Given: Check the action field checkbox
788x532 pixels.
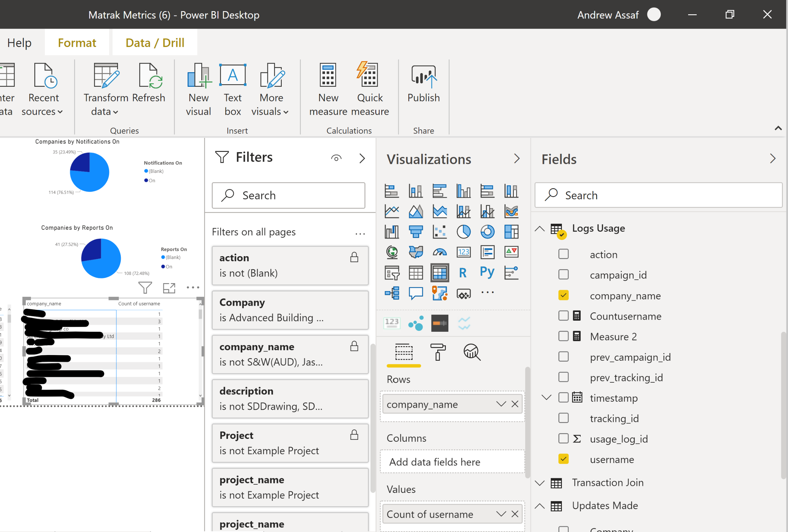Looking at the screenshot, I should click(x=563, y=254).
